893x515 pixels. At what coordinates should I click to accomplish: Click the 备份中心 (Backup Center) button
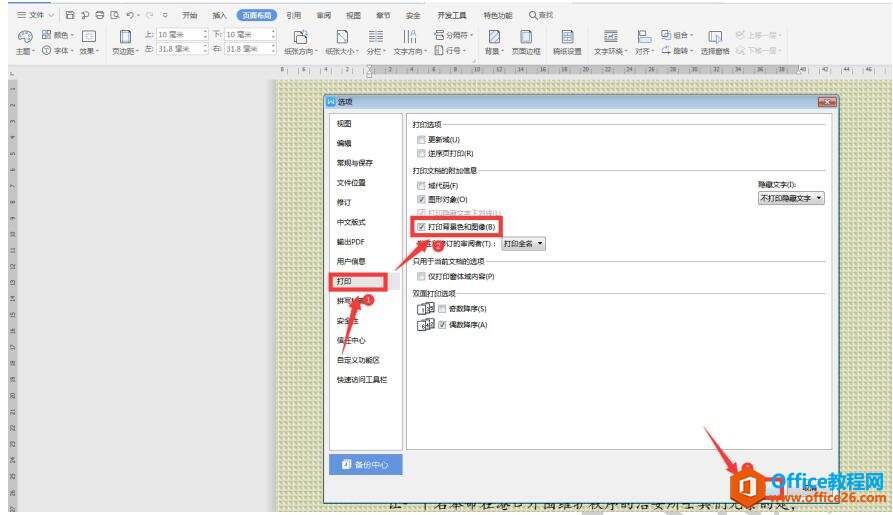click(366, 465)
